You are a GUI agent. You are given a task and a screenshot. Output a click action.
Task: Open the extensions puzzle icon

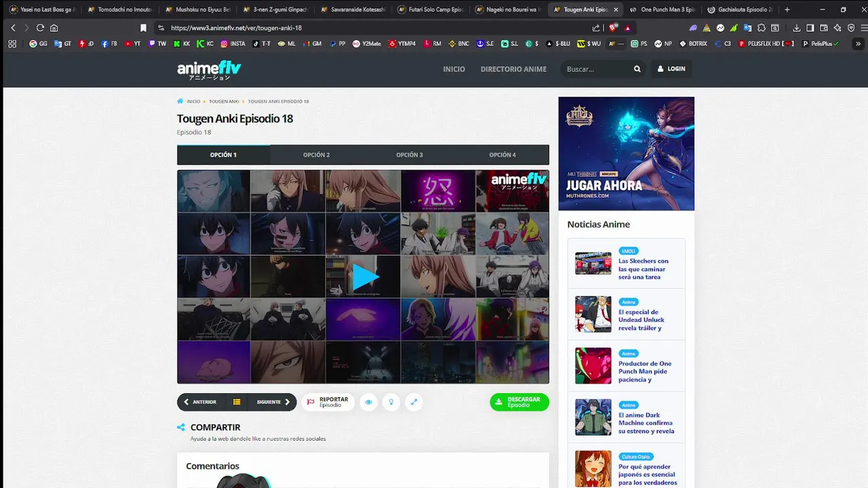tap(762, 28)
